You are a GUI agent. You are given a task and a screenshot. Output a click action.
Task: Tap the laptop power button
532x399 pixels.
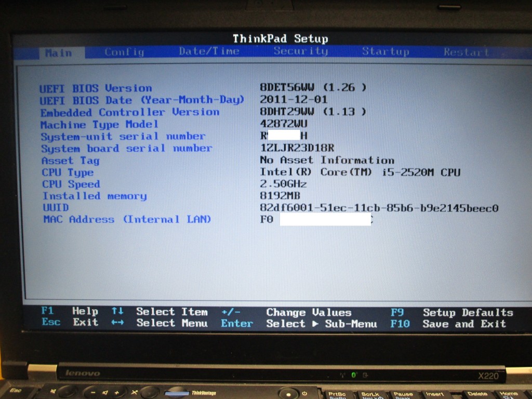point(288,394)
